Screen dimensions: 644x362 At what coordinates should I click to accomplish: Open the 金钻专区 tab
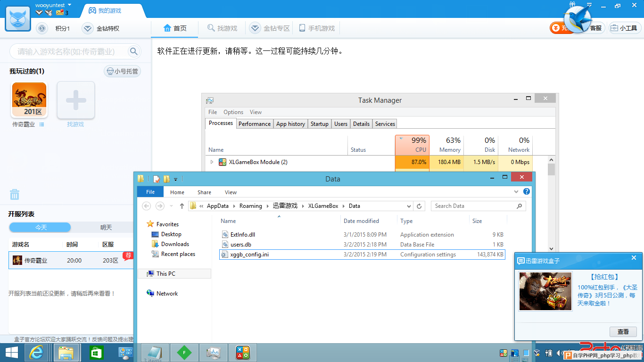pos(270,28)
